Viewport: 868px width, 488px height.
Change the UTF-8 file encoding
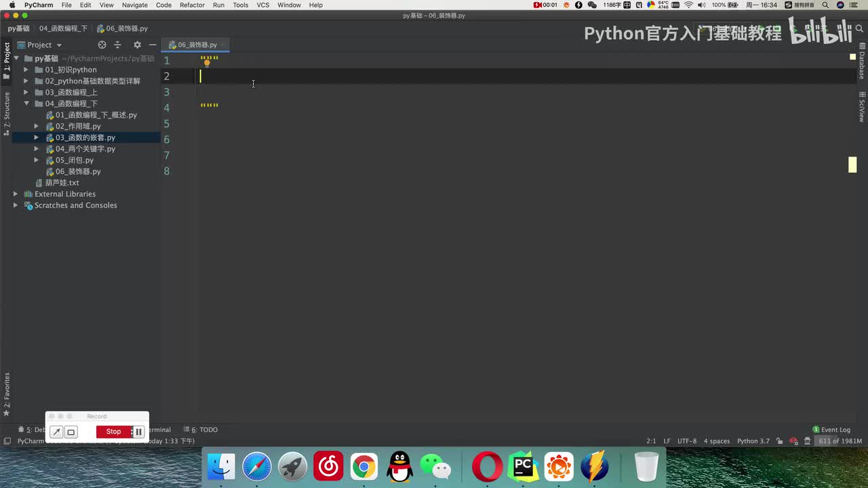tap(687, 441)
